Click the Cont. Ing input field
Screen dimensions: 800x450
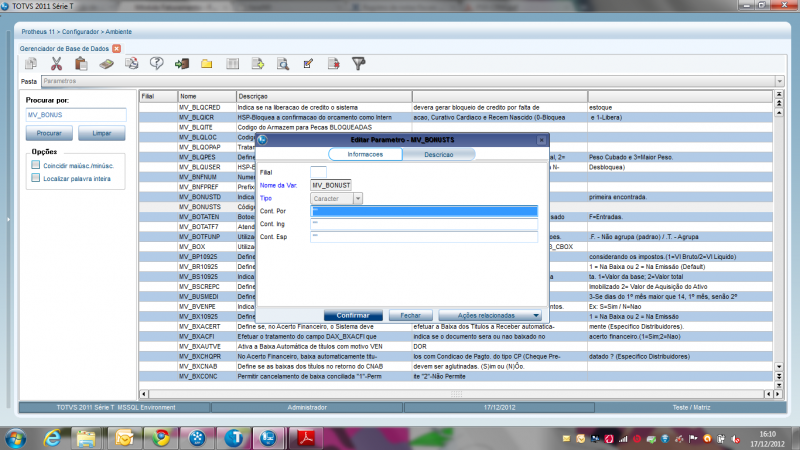click(x=424, y=224)
